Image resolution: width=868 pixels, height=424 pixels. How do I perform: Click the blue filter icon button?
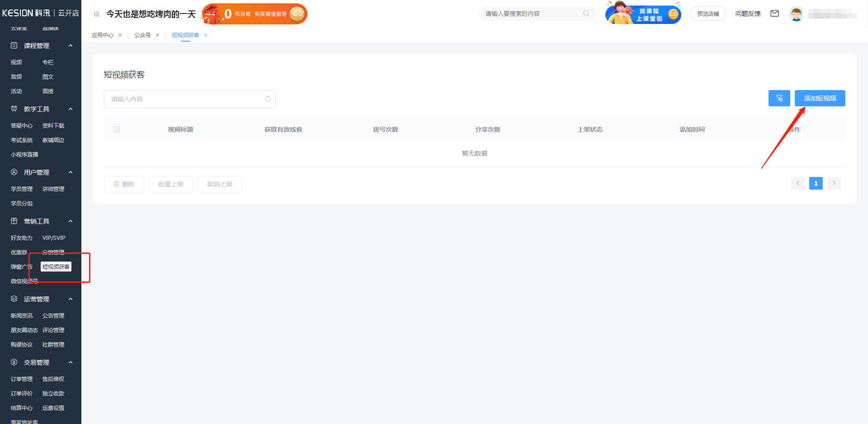pos(779,98)
